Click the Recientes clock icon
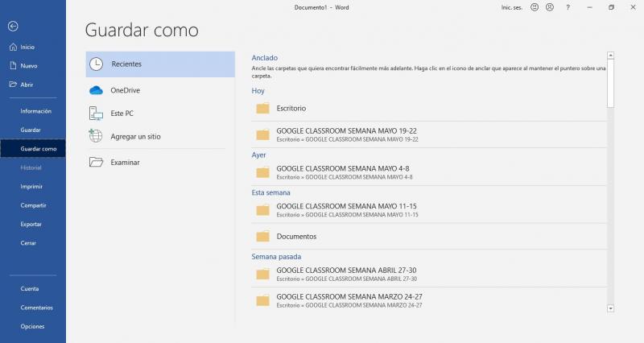Viewport: 644px width, 343px height. point(96,64)
